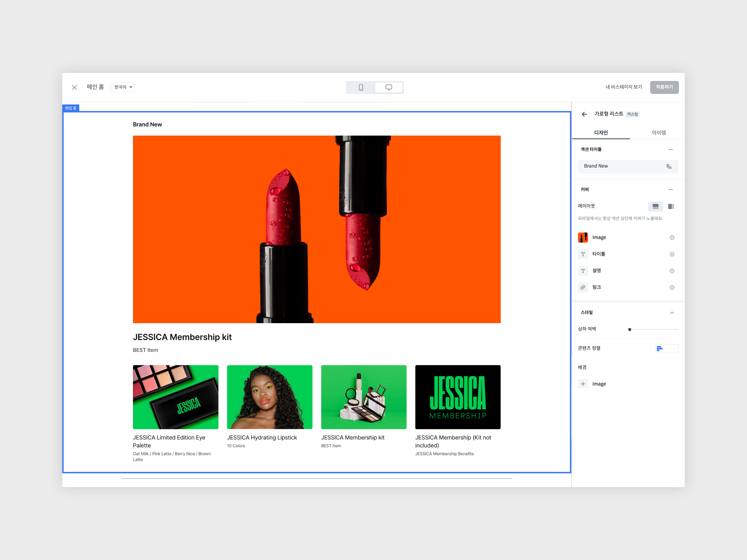Click the 타이틀 text icon
This screenshot has height=560, width=747.
click(x=583, y=254)
